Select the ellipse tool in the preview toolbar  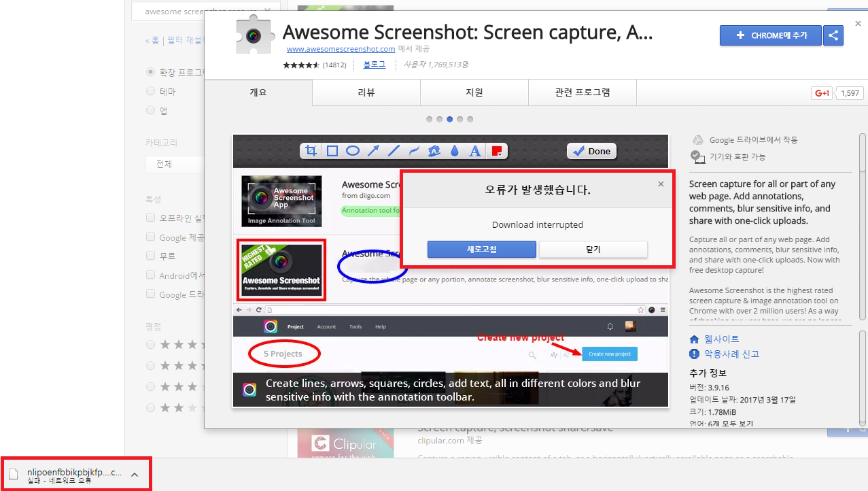click(353, 151)
